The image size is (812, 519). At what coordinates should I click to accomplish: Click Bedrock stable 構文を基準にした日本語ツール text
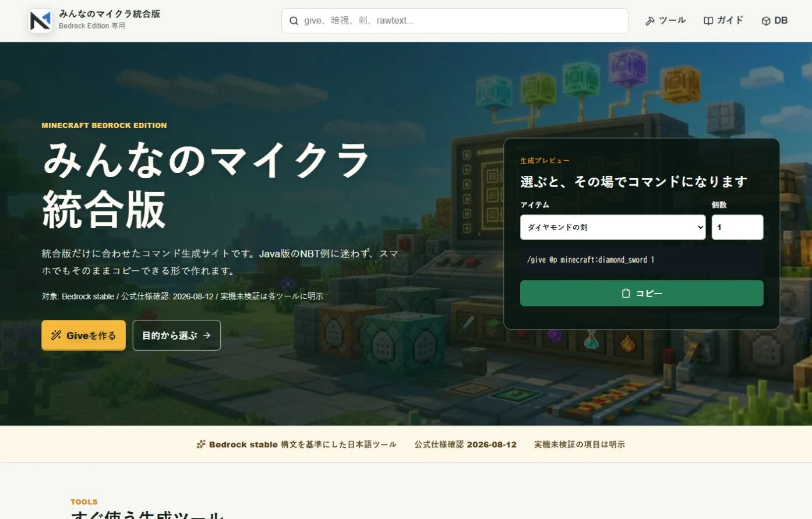303,444
